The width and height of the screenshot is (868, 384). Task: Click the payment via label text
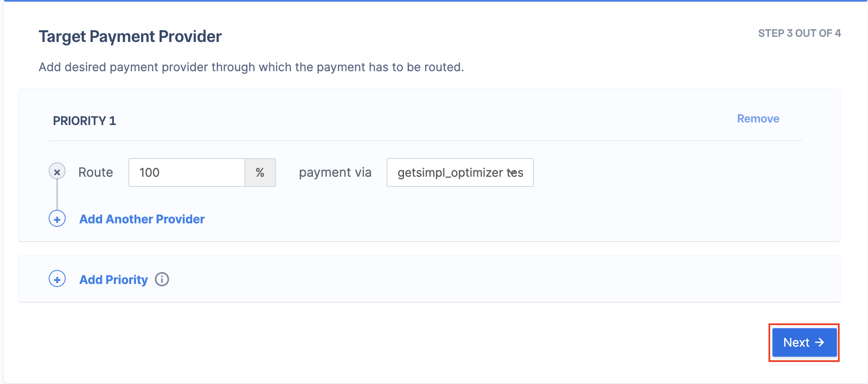(335, 173)
